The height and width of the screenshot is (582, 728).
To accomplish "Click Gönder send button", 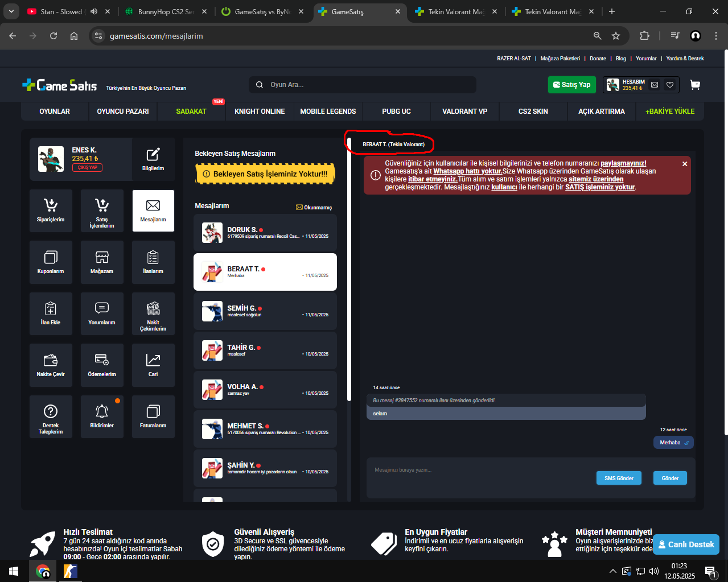I will coord(670,478).
